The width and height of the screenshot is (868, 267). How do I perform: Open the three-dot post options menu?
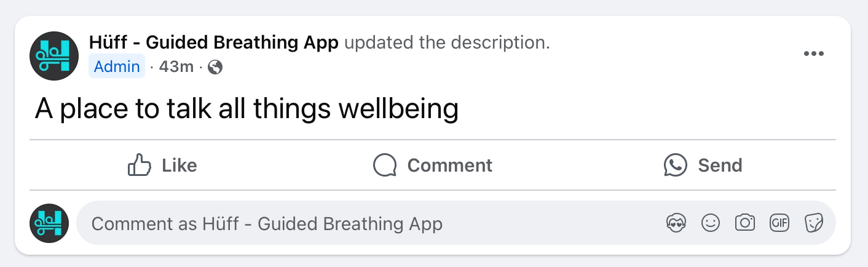pyautogui.click(x=814, y=54)
